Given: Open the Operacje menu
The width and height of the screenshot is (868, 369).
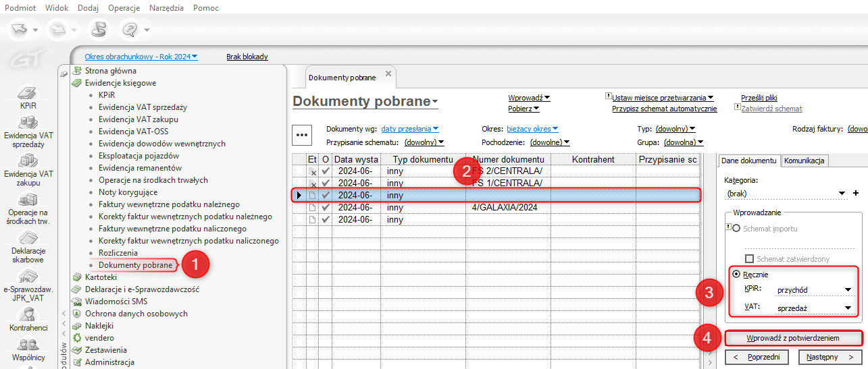Looking at the screenshot, I should point(124,7).
